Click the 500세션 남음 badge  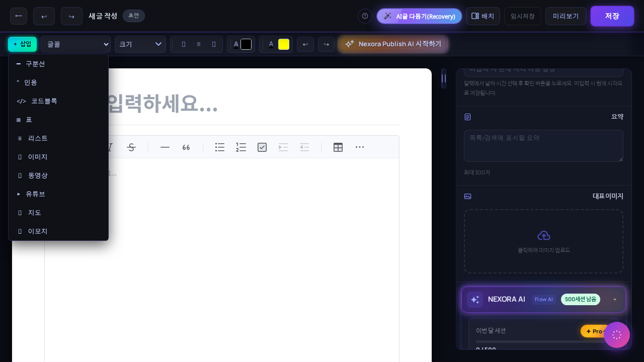(581, 299)
